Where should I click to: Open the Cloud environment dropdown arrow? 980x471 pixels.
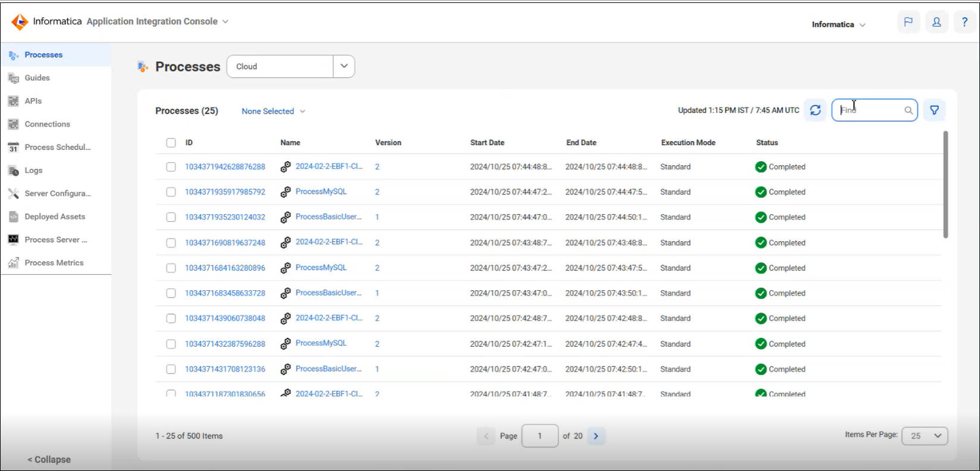point(344,67)
